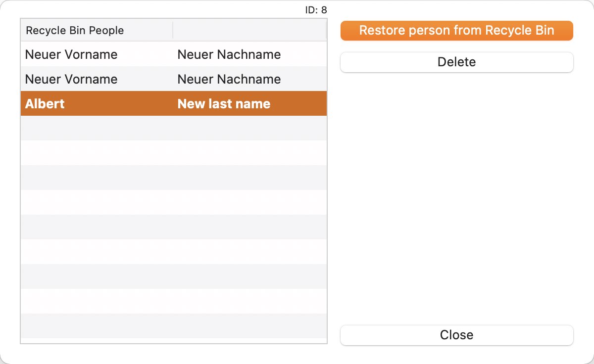
Task: Click the Recycle Bin People column header
Action: coord(74,31)
